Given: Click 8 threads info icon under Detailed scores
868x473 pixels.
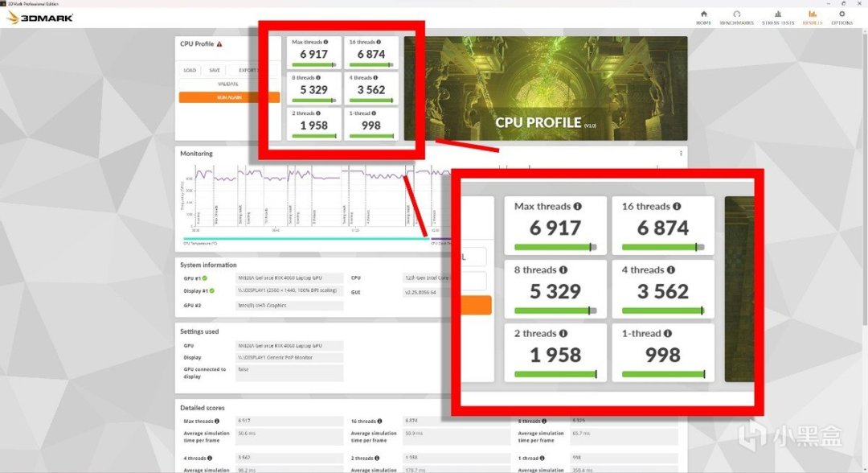Looking at the screenshot, I should click(x=544, y=421).
